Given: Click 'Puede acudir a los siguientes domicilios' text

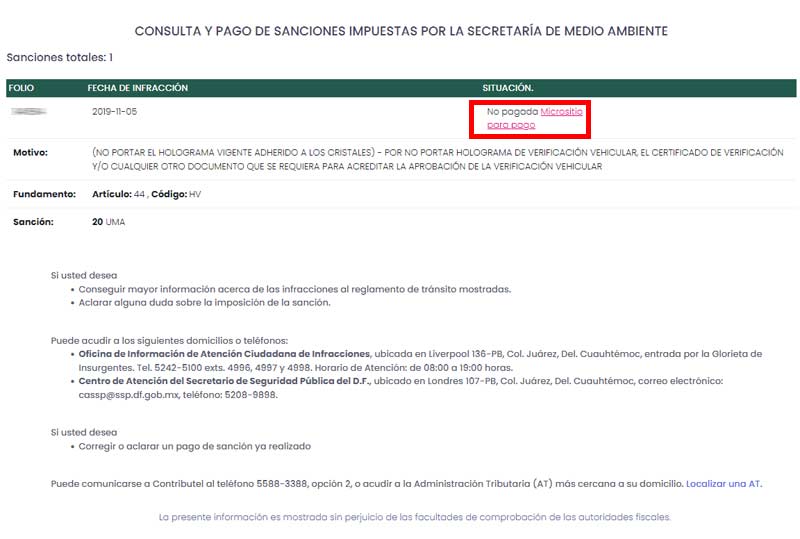Looking at the screenshot, I should [169, 340].
